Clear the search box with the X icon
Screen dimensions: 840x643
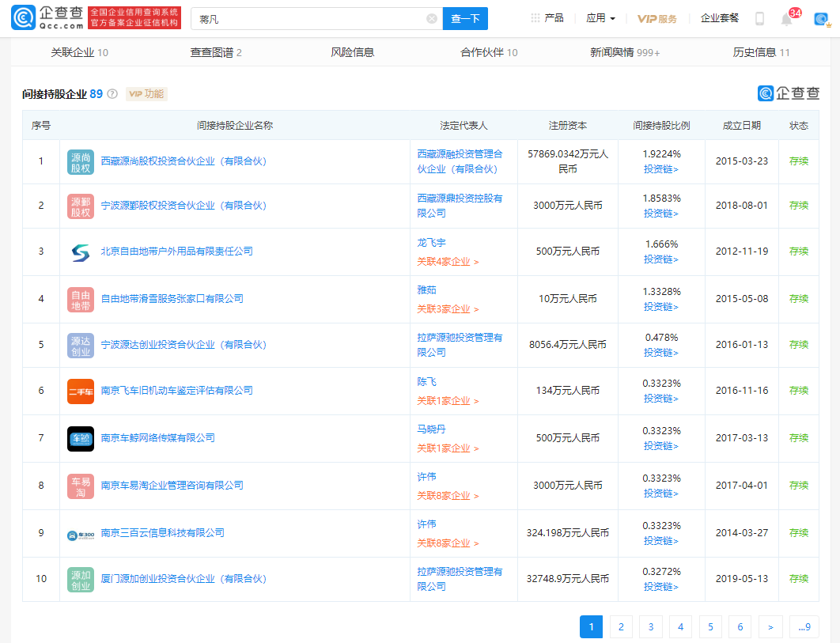click(x=431, y=19)
